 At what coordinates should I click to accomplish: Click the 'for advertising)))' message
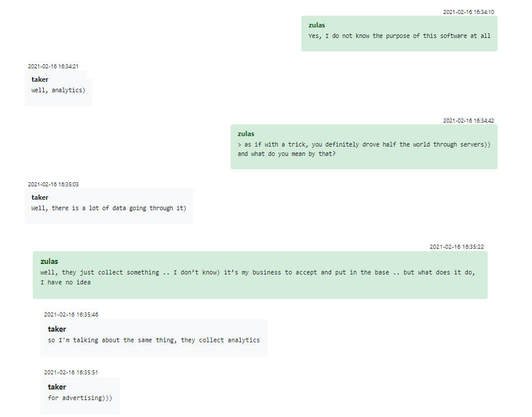[80, 398]
